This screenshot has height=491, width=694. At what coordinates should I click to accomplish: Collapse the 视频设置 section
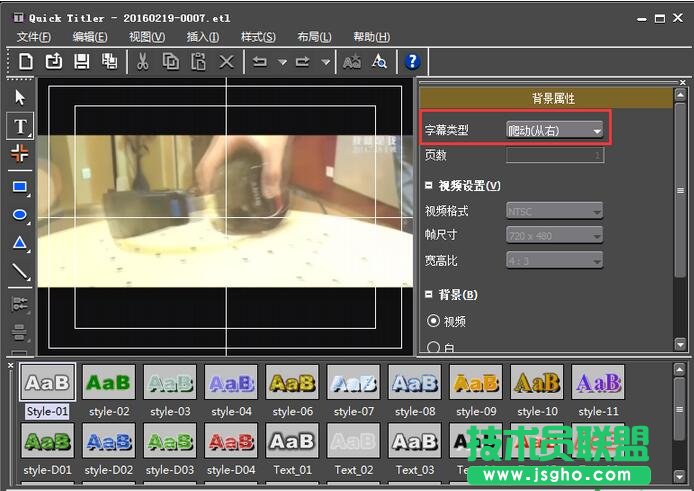pyautogui.click(x=429, y=186)
